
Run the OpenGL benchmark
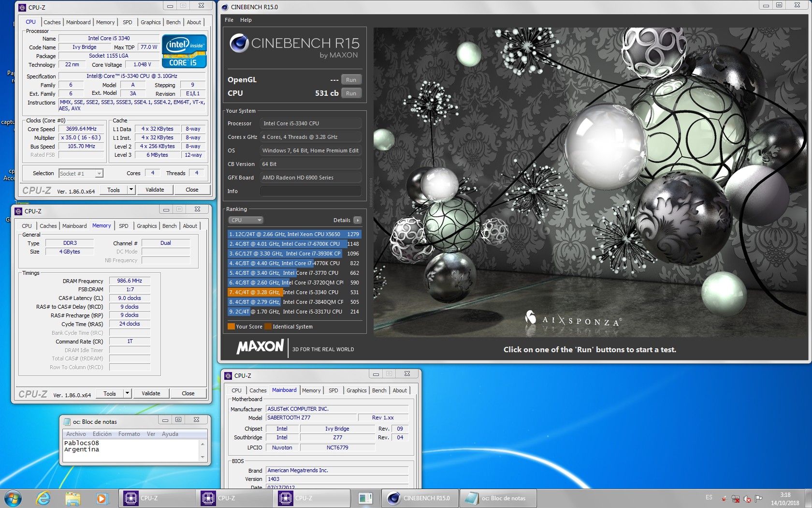tap(351, 80)
